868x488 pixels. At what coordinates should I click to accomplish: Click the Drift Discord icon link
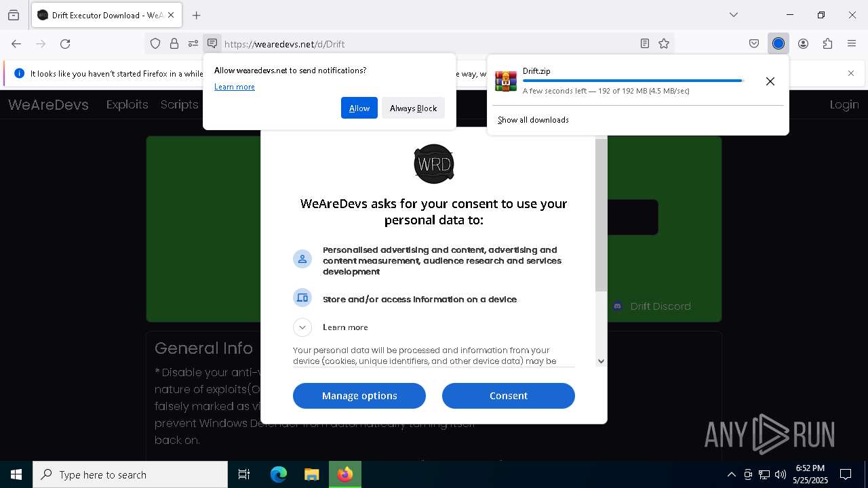[x=618, y=306]
